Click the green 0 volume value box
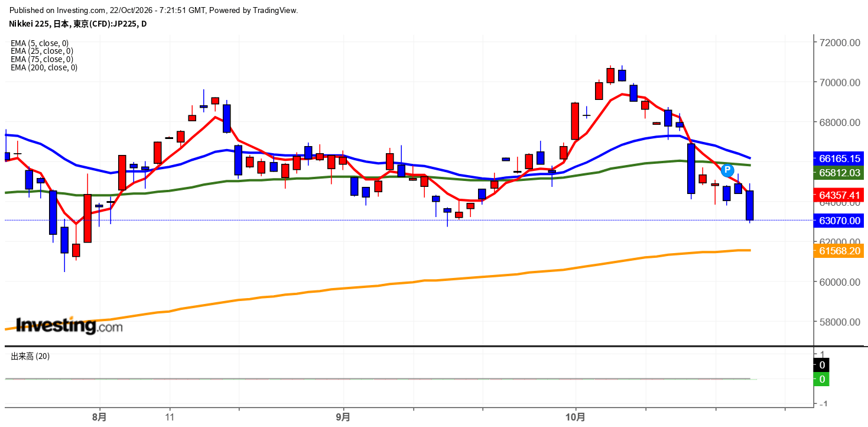Image resolution: width=868 pixels, height=427 pixels. coord(822,379)
